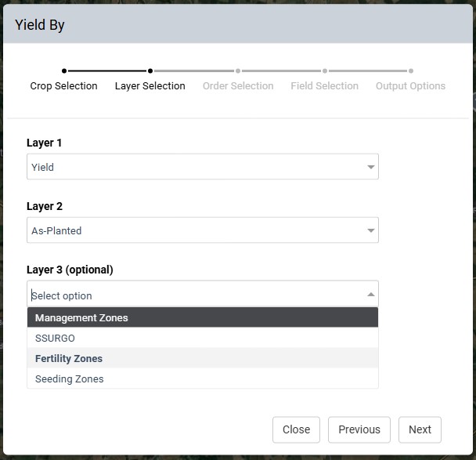The width and height of the screenshot is (476, 460).
Task: Open the Layer 1 Yield dropdown arrow
Action: [370, 167]
